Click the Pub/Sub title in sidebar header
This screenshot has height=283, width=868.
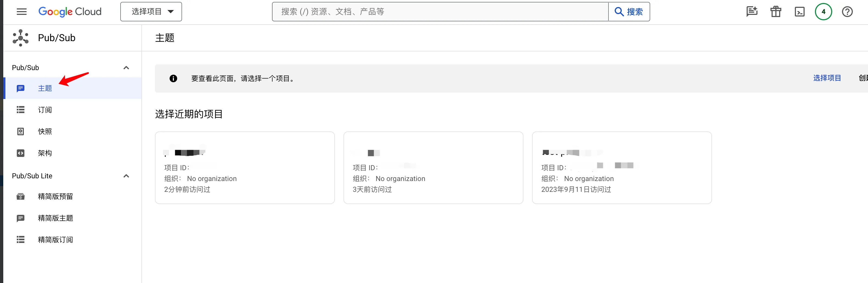pyautogui.click(x=57, y=38)
